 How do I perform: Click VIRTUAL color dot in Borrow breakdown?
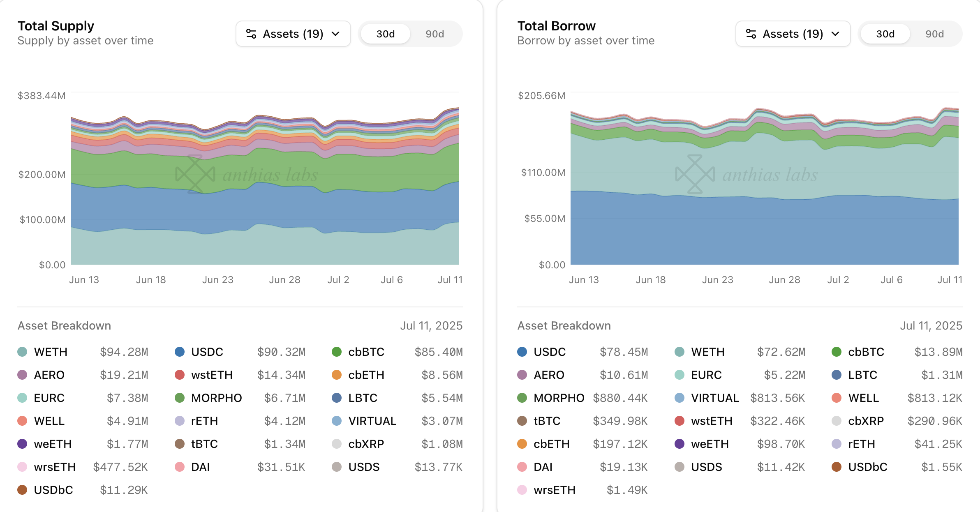click(x=680, y=398)
